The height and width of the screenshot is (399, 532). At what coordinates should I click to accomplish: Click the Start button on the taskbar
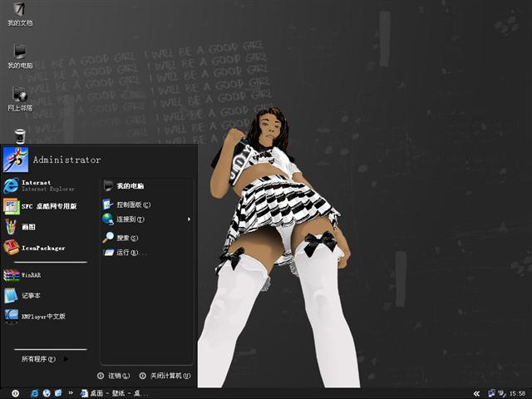[15, 393]
